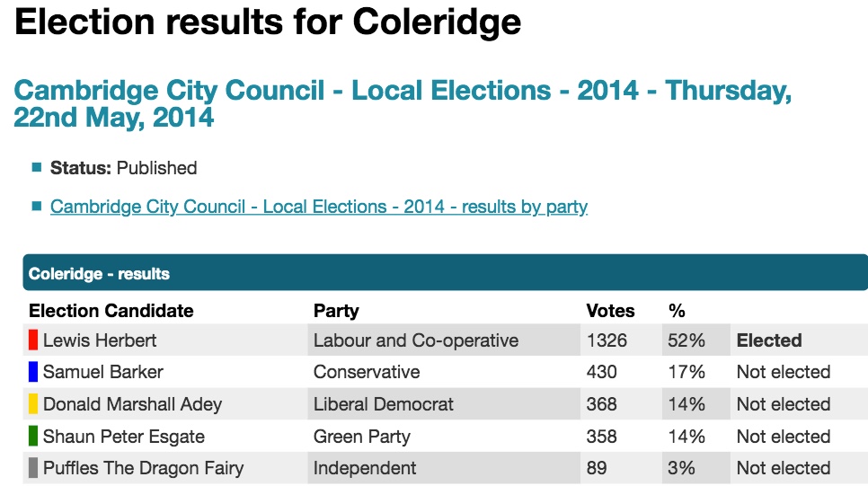The image size is (868, 486).
Task: Click the yellow Liberal Democrat color swatch
Action: (x=33, y=404)
